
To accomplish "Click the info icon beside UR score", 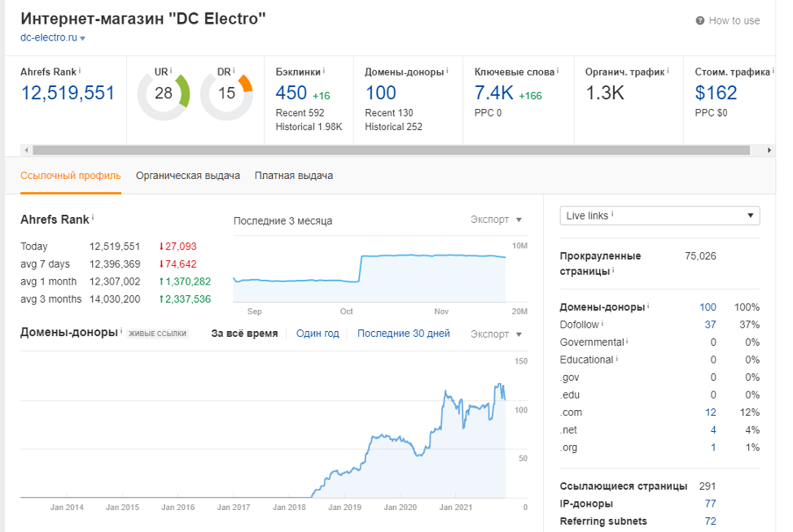I will [x=172, y=72].
